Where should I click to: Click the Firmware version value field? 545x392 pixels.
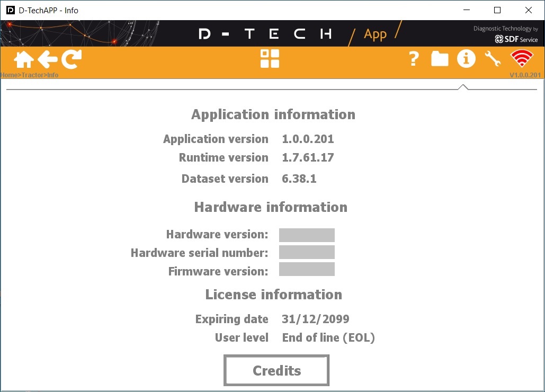307,269
